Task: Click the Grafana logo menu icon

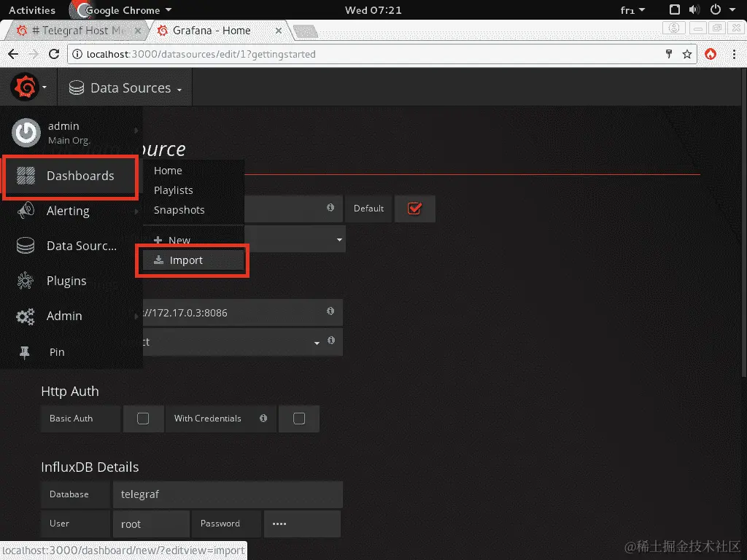Action: [x=24, y=87]
